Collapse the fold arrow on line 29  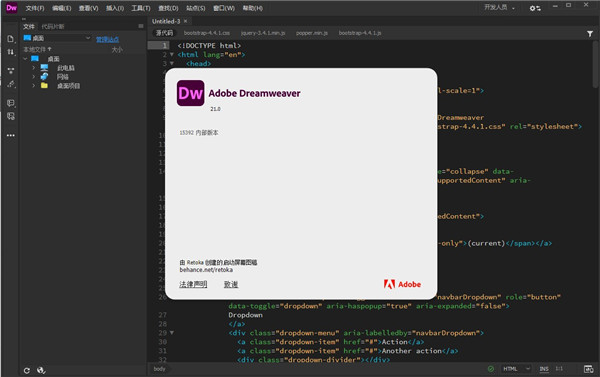click(172, 333)
